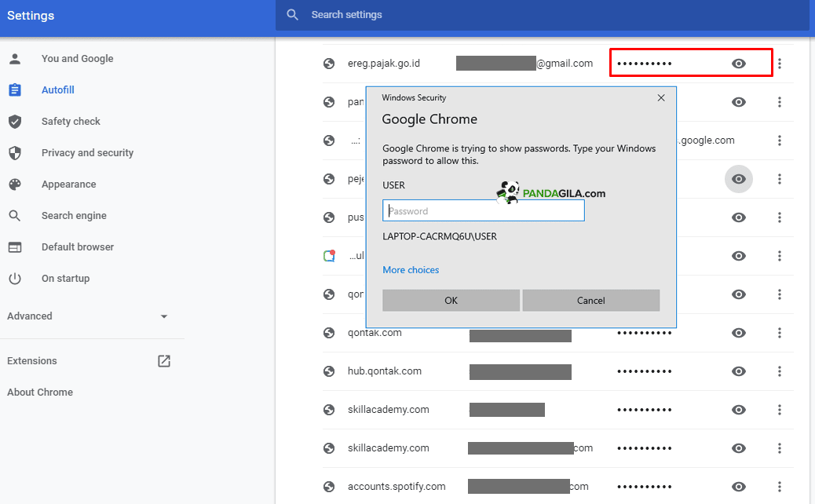Click globe icon for ereg.pajak.go.id
This screenshot has height=504, width=815.
pyautogui.click(x=329, y=64)
